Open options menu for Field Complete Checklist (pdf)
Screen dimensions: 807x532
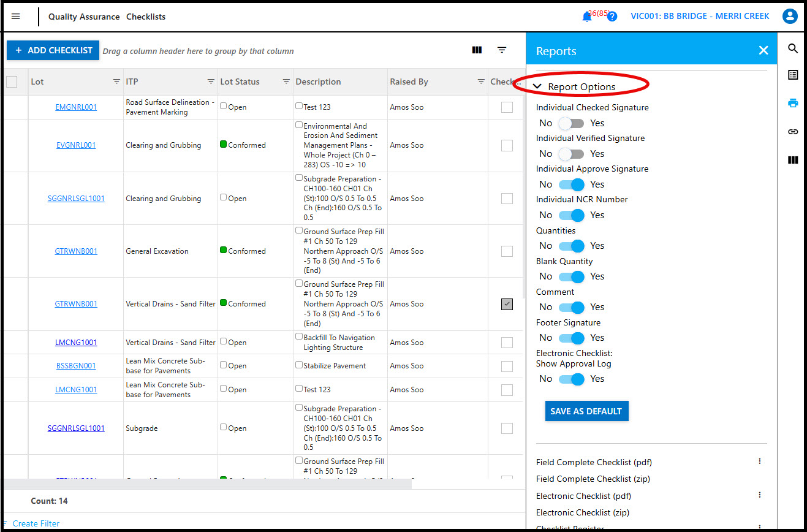click(x=760, y=462)
